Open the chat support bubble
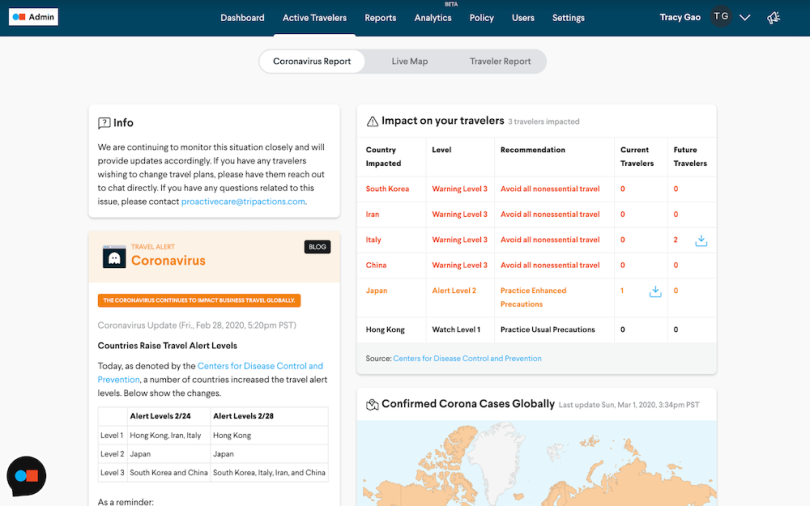 coord(26,476)
